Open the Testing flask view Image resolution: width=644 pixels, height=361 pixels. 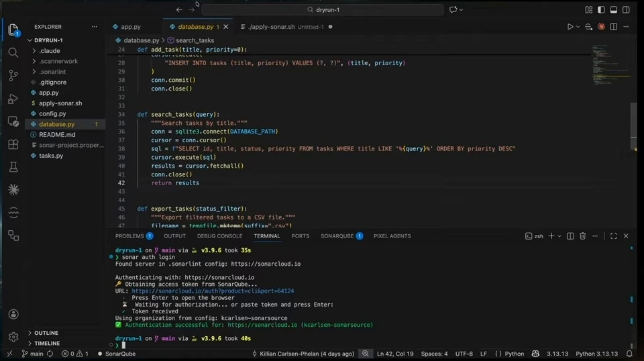click(13, 166)
